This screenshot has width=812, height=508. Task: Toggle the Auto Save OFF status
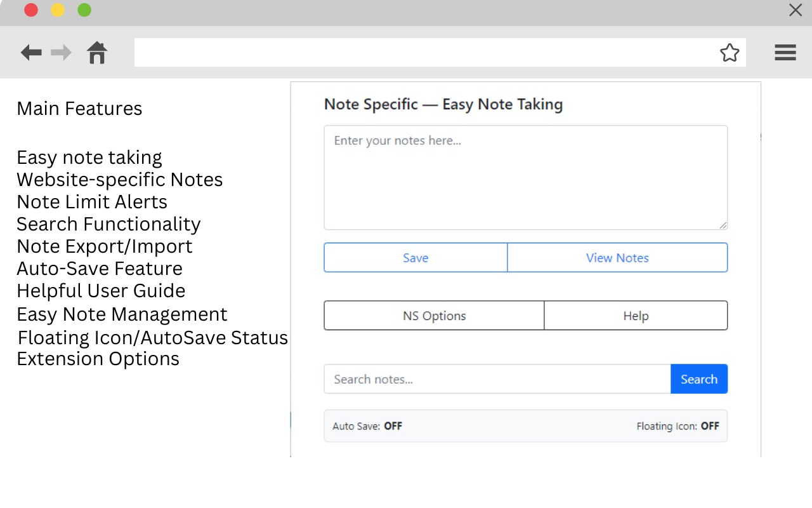393,426
